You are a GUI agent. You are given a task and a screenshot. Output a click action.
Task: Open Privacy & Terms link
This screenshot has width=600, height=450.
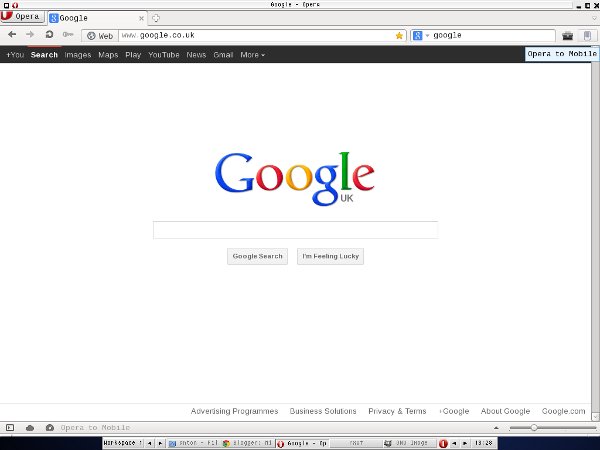[397, 411]
